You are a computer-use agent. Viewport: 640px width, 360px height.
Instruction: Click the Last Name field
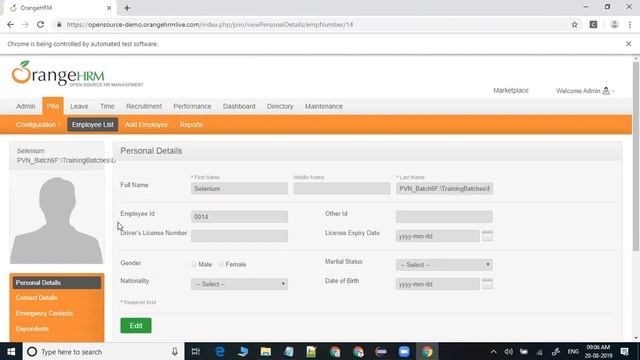(444, 188)
